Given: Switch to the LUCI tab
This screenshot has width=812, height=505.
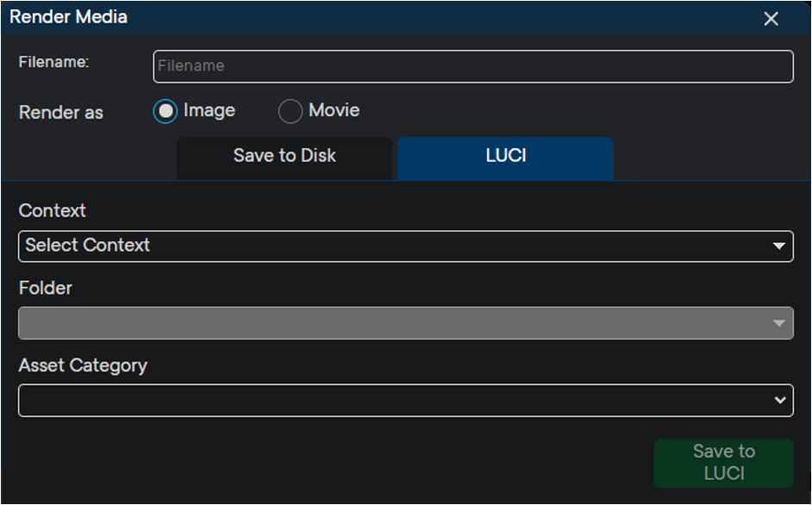Looking at the screenshot, I should tap(505, 157).
